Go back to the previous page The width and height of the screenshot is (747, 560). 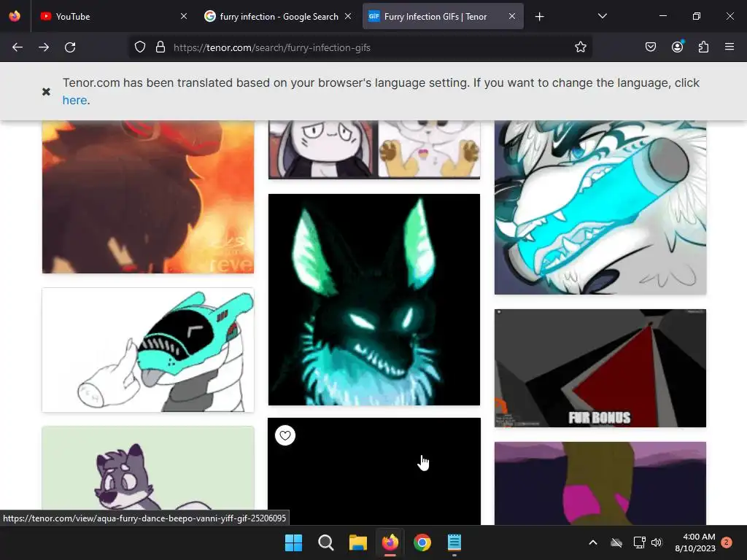point(18,47)
